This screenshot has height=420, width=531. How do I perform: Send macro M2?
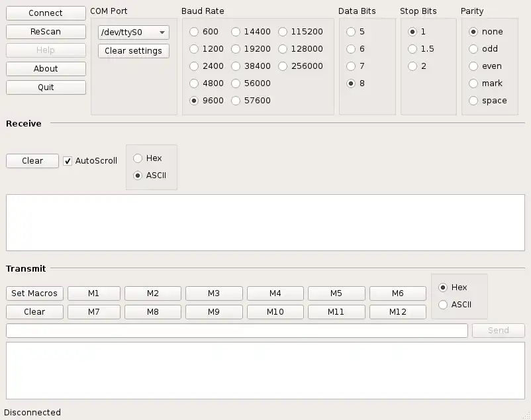[x=153, y=293]
